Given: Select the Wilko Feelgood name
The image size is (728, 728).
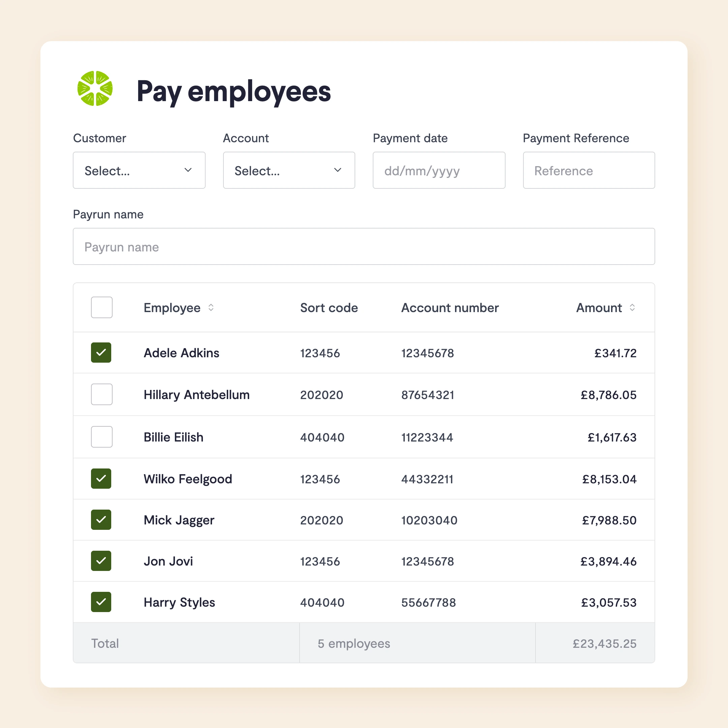Looking at the screenshot, I should click(188, 479).
